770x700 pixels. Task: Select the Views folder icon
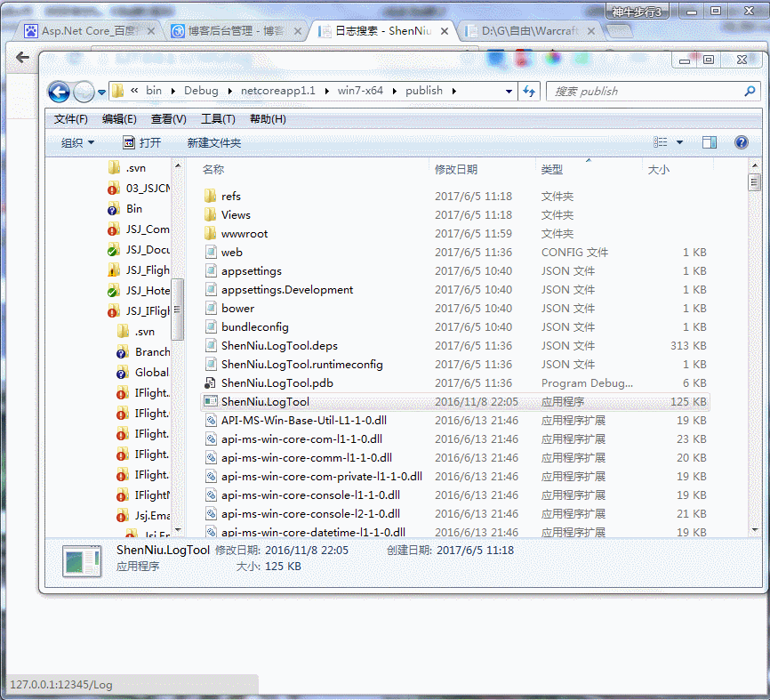[210, 215]
